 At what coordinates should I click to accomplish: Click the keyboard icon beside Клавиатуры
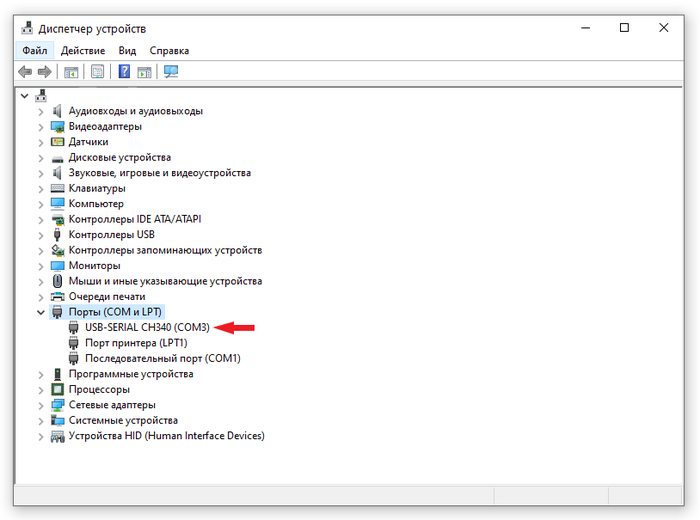pyautogui.click(x=57, y=188)
